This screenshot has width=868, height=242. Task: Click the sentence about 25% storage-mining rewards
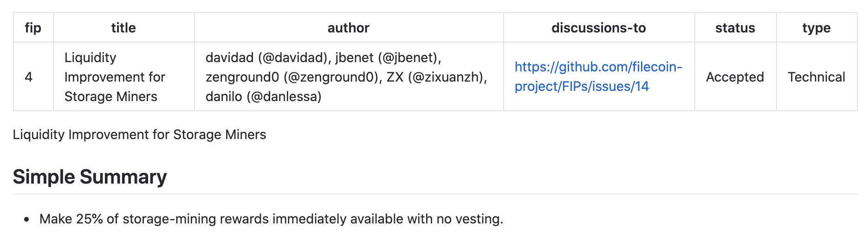point(271,219)
